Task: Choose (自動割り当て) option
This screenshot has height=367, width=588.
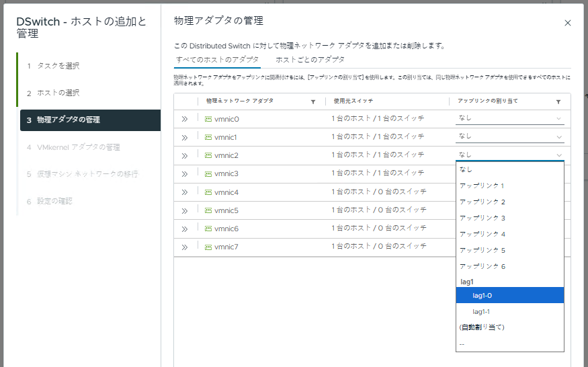Action: (x=510, y=327)
